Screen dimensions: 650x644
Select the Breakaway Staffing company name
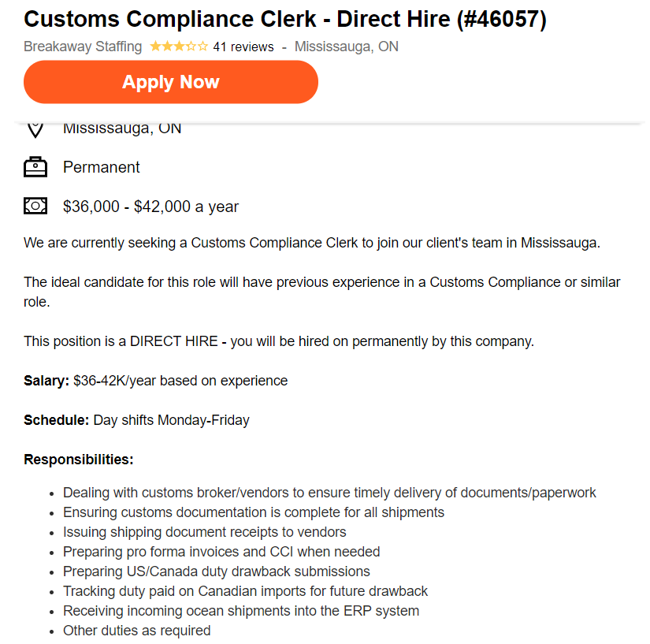point(83,47)
